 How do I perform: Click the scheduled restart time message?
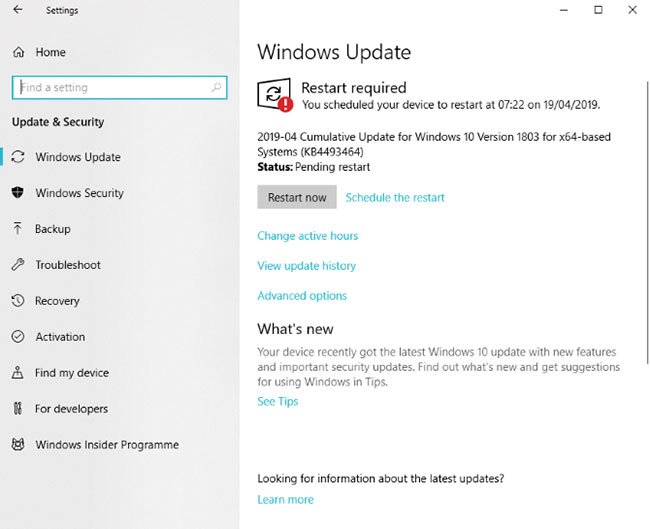click(451, 105)
